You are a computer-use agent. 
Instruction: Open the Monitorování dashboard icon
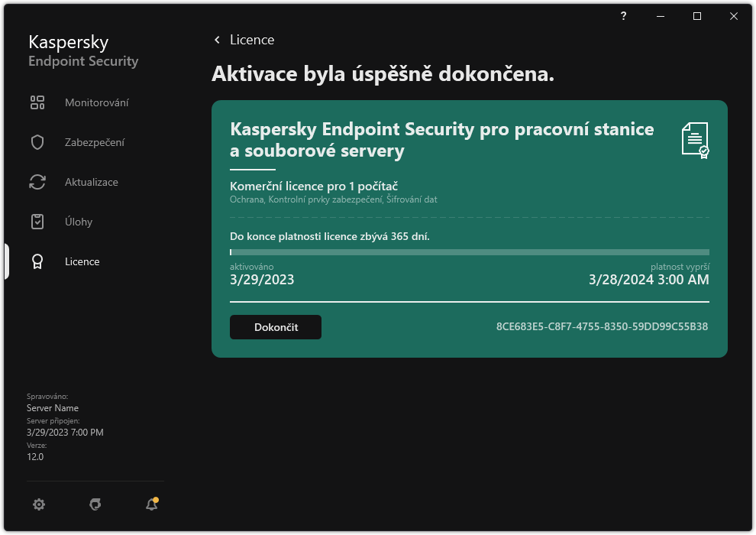tap(37, 102)
